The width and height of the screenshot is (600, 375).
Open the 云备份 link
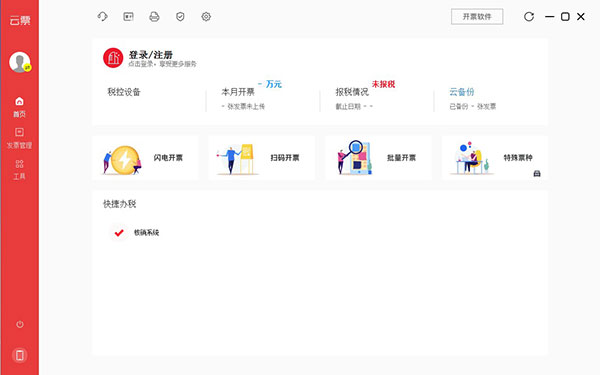point(461,92)
